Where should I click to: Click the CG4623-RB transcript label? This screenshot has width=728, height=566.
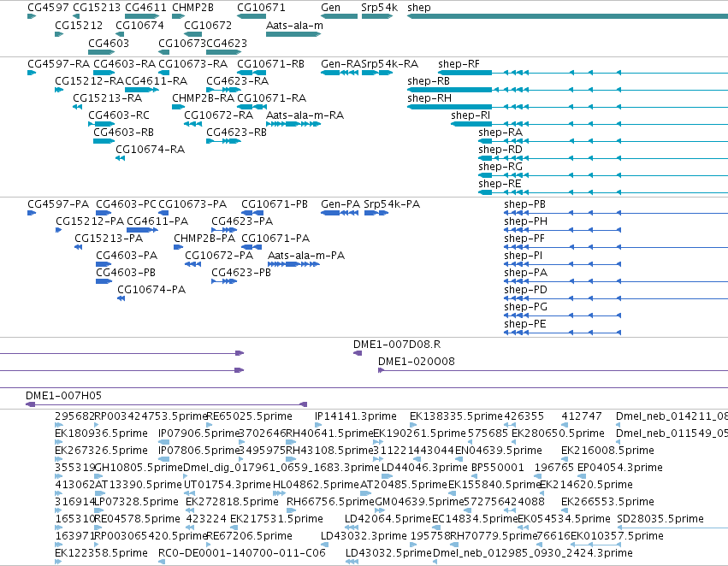pyautogui.click(x=236, y=133)
